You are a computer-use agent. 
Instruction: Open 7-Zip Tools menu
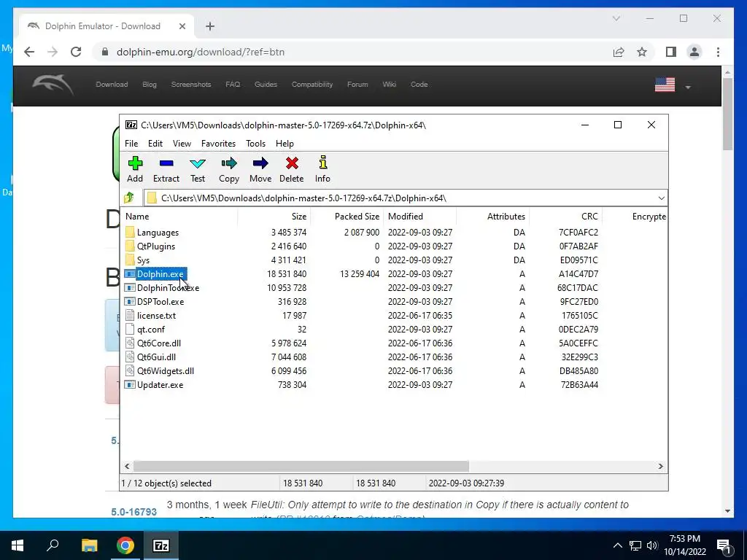pyautogui.click(x=255, y=144)
